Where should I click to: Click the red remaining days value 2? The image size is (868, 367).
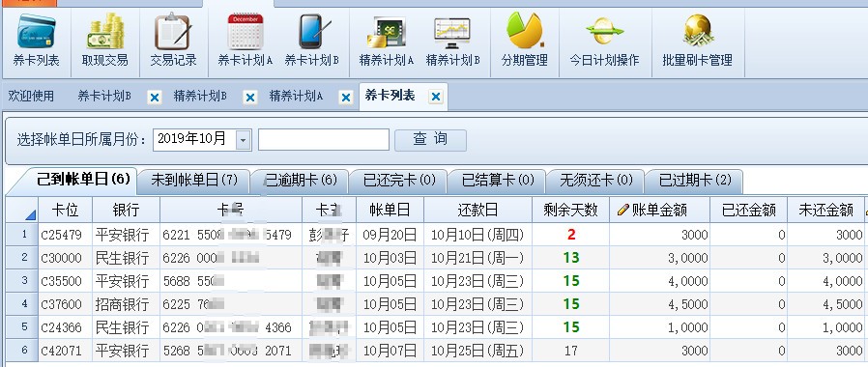[570, 235]
